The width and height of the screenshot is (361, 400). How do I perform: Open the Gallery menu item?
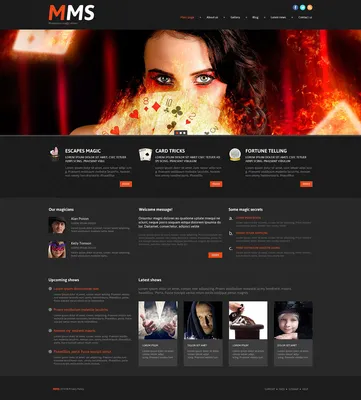235,17
